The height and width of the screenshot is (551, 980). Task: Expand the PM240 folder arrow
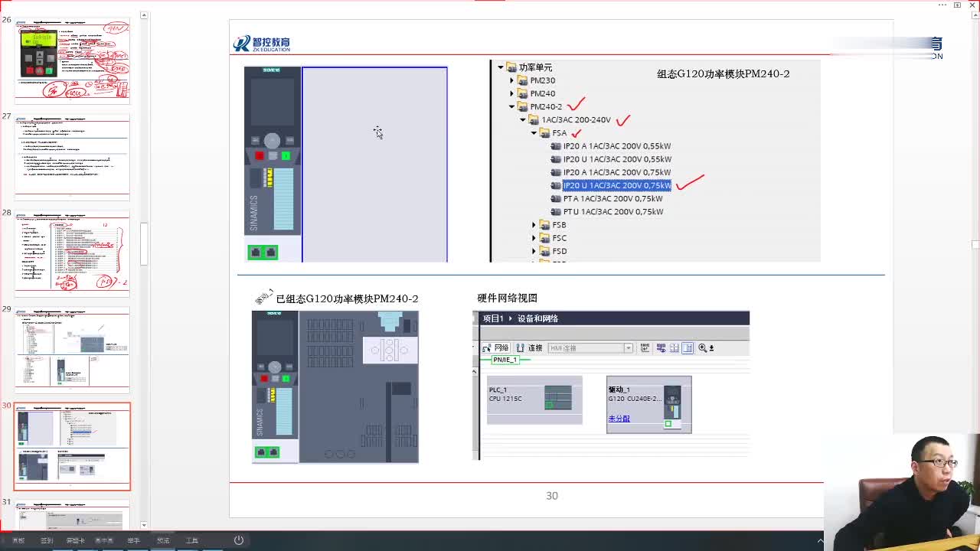point(512,93)
